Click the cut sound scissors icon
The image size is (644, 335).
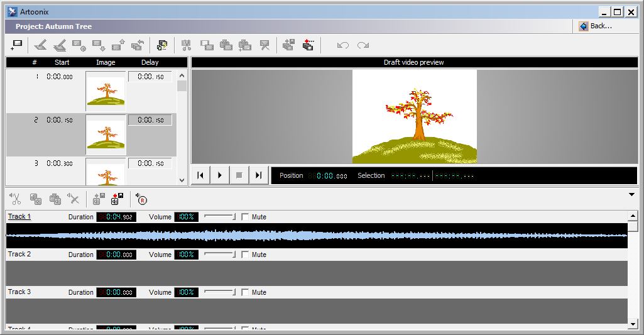click(x=15, y=199)
